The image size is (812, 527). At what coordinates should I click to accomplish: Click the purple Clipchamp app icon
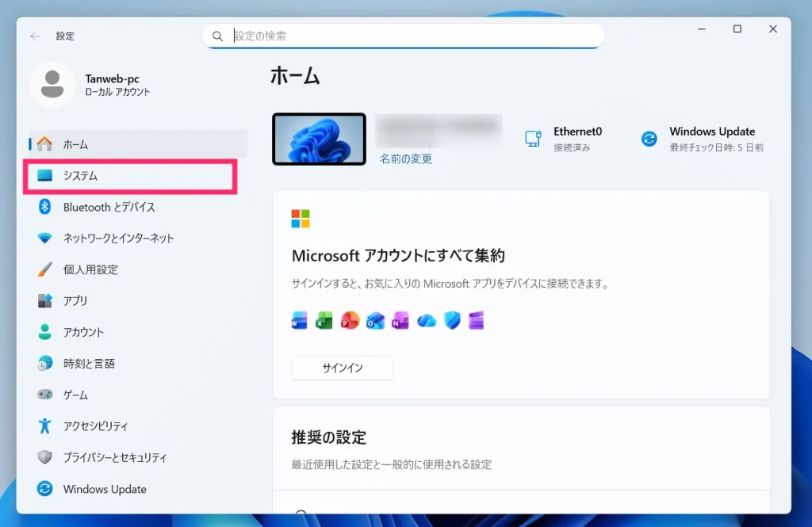pyautogui.click(x=476, y=321)
